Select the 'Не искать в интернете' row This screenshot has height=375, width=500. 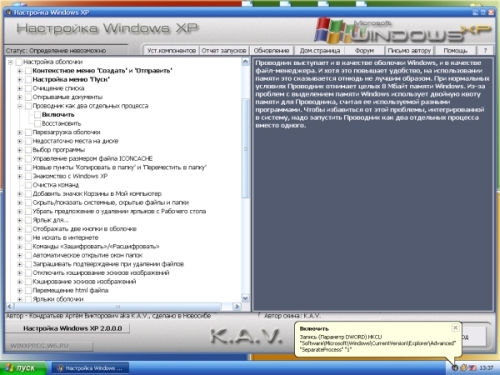[66, 238]
